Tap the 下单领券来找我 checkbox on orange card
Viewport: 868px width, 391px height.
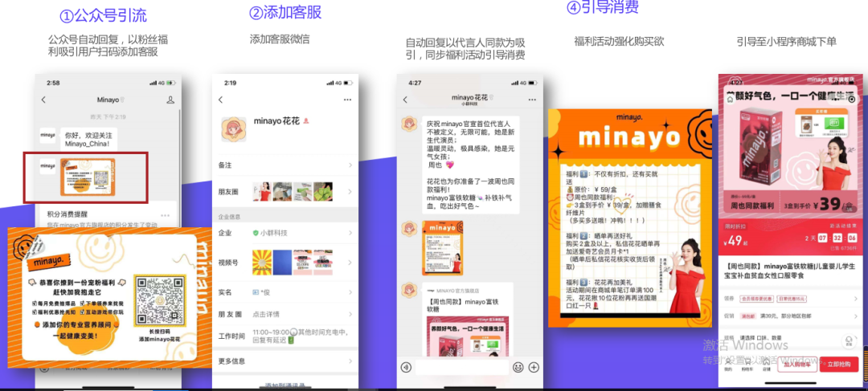[x=82, y=302]
